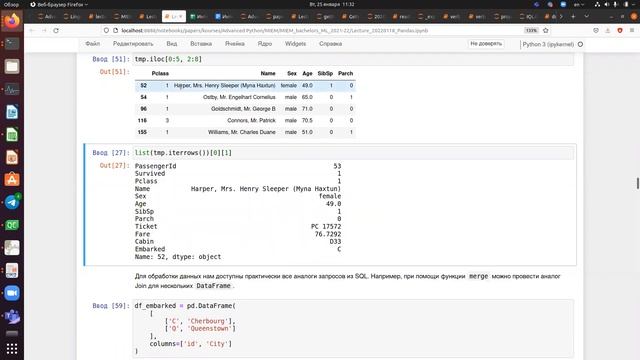Reset the 133% zoom badge in the address bar
The height and width of the screenshot is (360, 640).
point(531,31)
